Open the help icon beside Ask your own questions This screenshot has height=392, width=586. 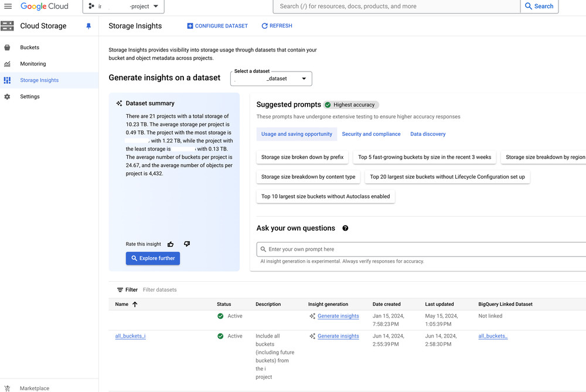345,229
